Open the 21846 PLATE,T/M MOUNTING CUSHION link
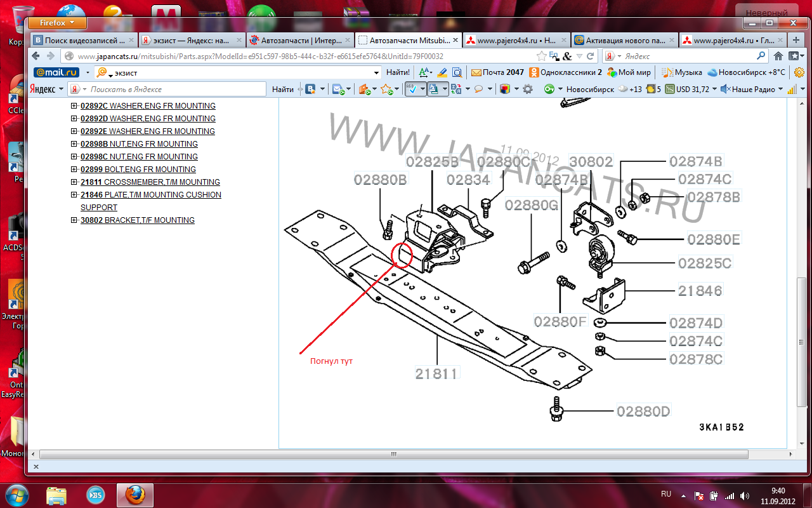Viewport: 812px width, 508px height. point(151,195)
